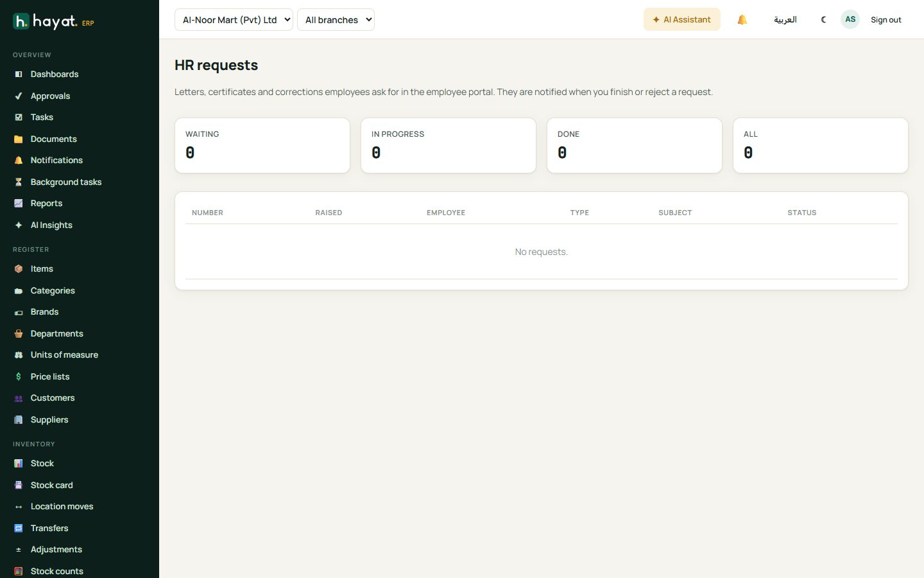
Task: Expand the All branches dropdown
Action: (336, 20)
